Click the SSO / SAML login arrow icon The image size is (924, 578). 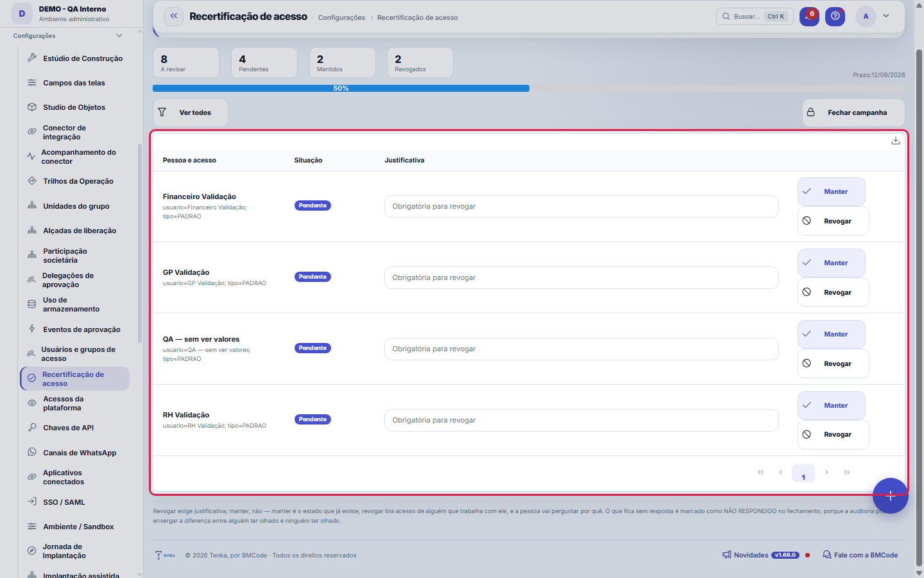(32, 502)
